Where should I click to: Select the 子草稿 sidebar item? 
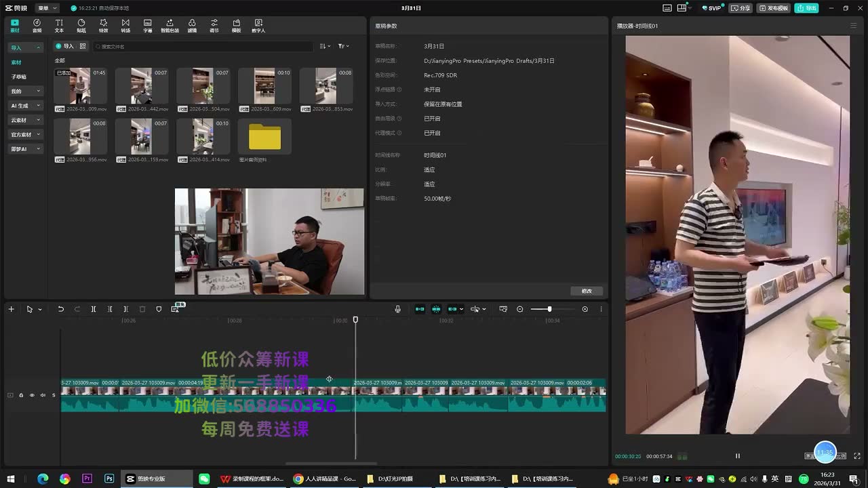click(x=19, y=77)
